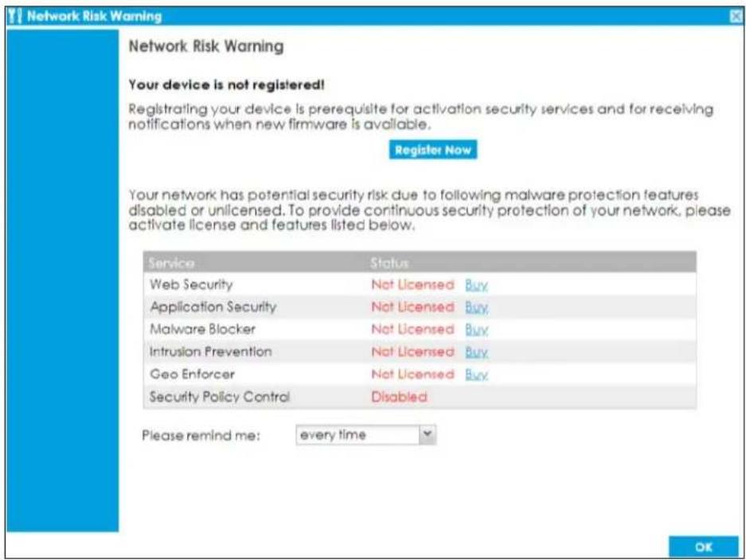Click Not Licensed status for Geo Enforcer
Screen dimensions: 746x560
pyautogui.click(x=412, y=374)
